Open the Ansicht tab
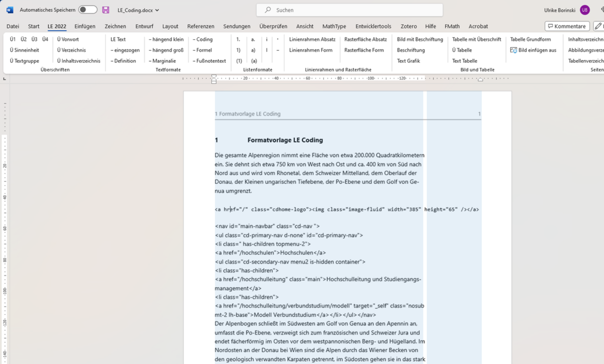The image size is (604, 364). (x=305, y=27)
